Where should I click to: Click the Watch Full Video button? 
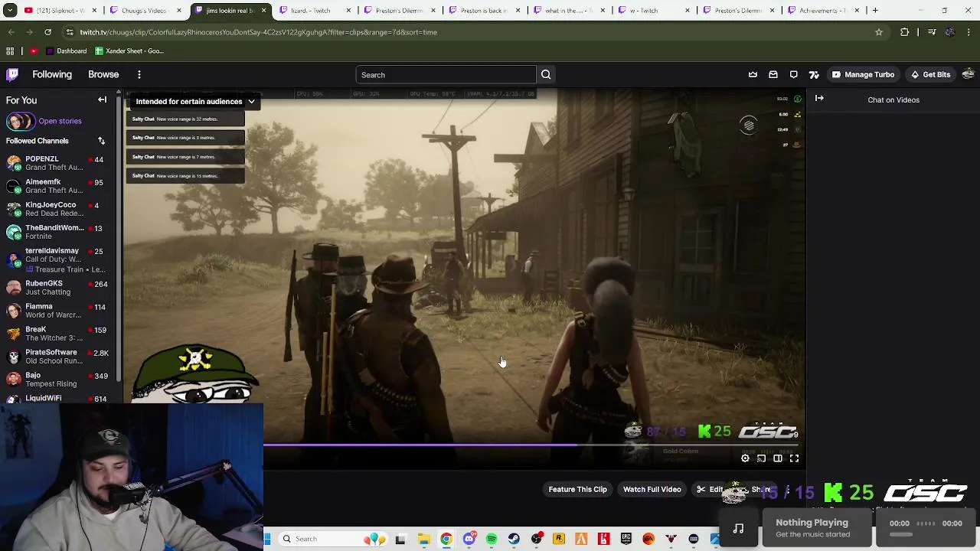(652, 490)
